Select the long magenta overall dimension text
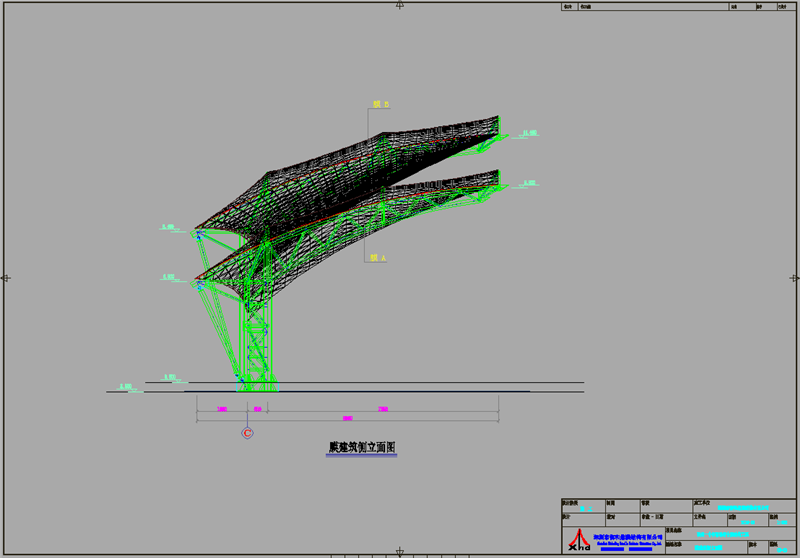Screen dimensions: 800x558 (347, 418)
